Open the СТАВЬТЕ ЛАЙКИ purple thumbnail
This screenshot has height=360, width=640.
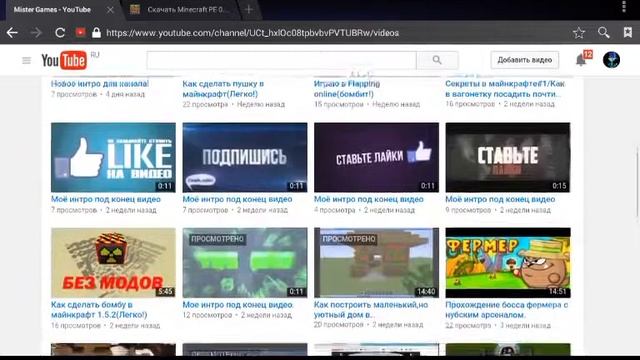pyautogui.click(x=376, y=158)
